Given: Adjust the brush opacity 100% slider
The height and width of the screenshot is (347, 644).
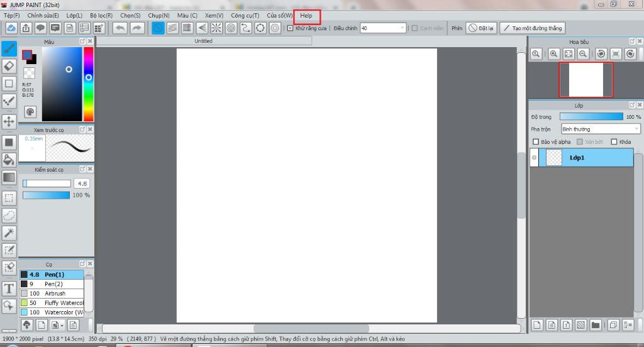Looking at the screenshot, I should click(x=46, y=195).
